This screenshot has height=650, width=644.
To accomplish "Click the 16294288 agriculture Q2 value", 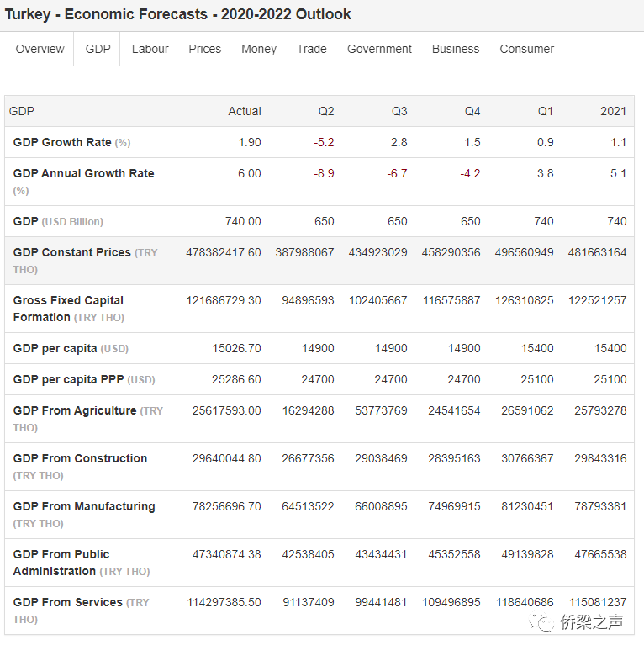I will [x=308, y=410].
